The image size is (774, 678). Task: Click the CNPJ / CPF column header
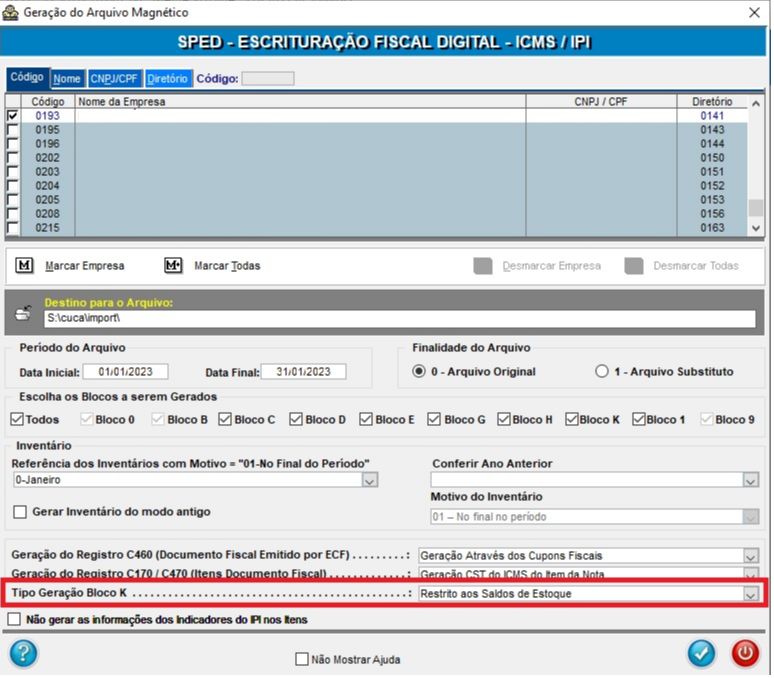[601, 102]
